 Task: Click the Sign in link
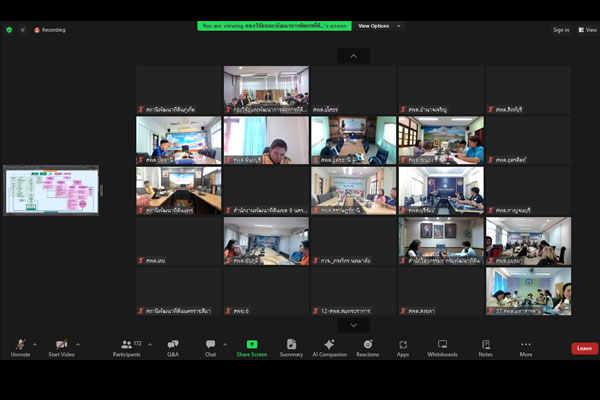(561, 30)
